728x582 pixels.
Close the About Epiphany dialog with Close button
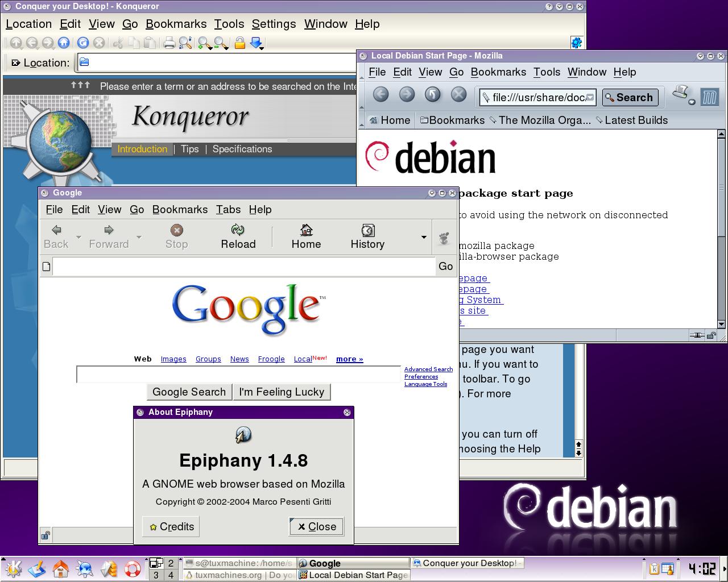(x=316, y=526)
